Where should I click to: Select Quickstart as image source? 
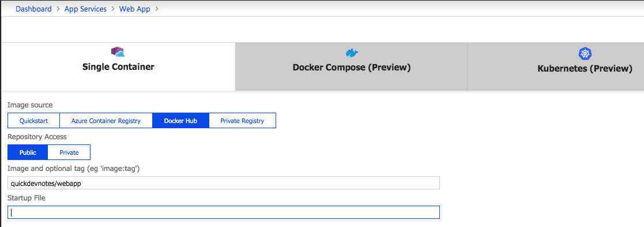click(x=33, y=121)
